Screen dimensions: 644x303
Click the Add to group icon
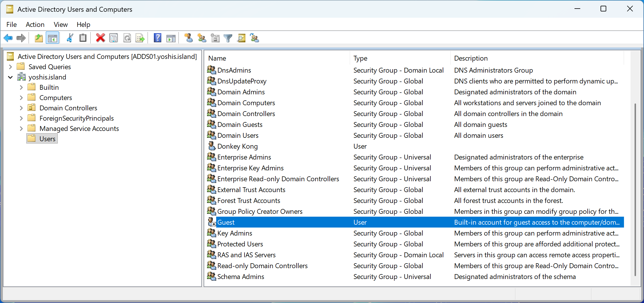coord(254,38)
